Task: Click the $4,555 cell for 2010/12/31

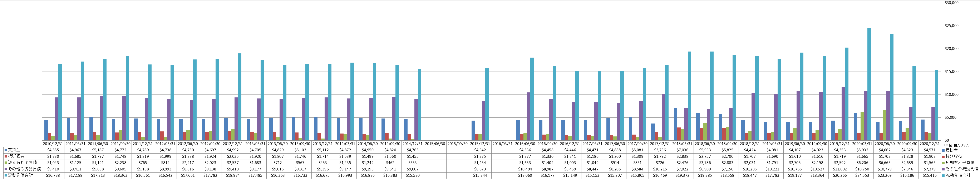Action: (53, 150)
